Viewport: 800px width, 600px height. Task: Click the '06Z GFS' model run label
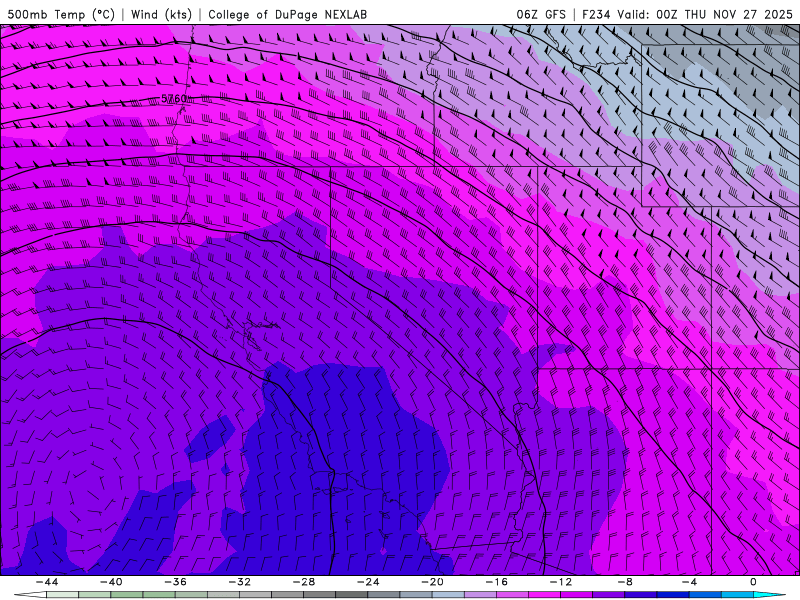[x=541, y=14]
